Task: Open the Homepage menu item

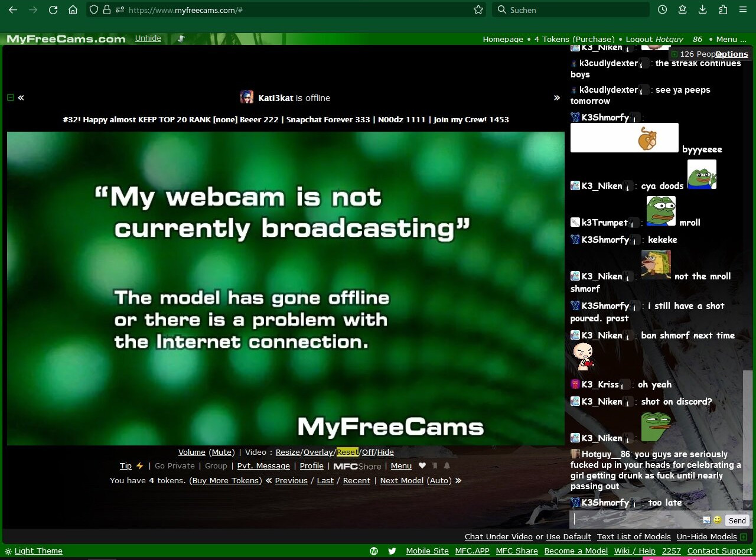Action: [503, 40]
